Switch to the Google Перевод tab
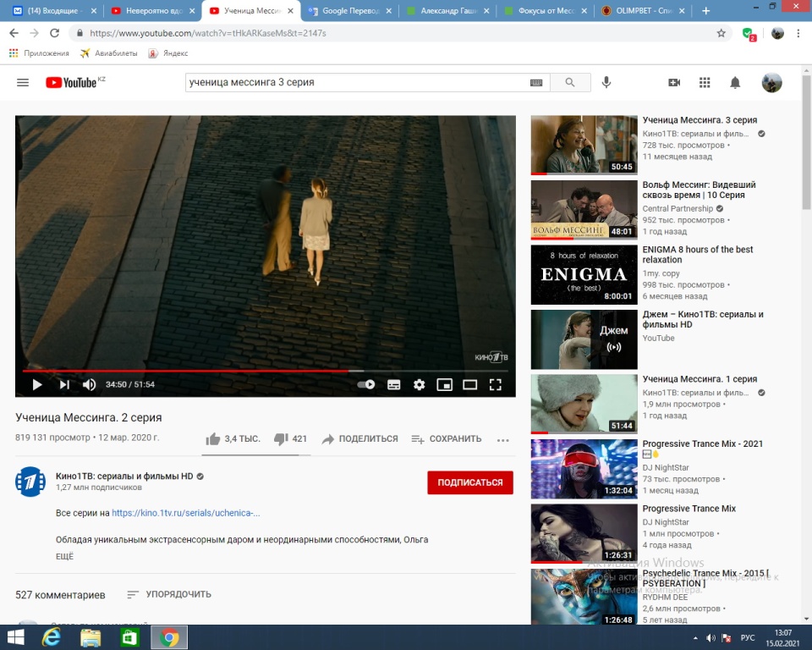Image resolution: width=812 pixels, height=650 pixels. (349, 10)
